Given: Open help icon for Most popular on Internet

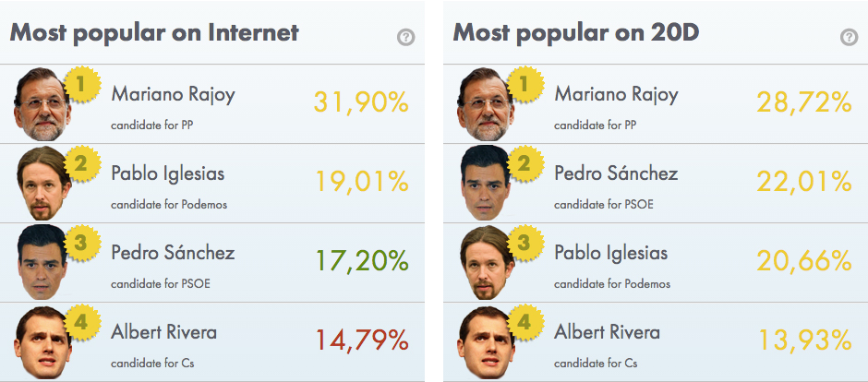Looking at the screenshot, I should point(405,38).
